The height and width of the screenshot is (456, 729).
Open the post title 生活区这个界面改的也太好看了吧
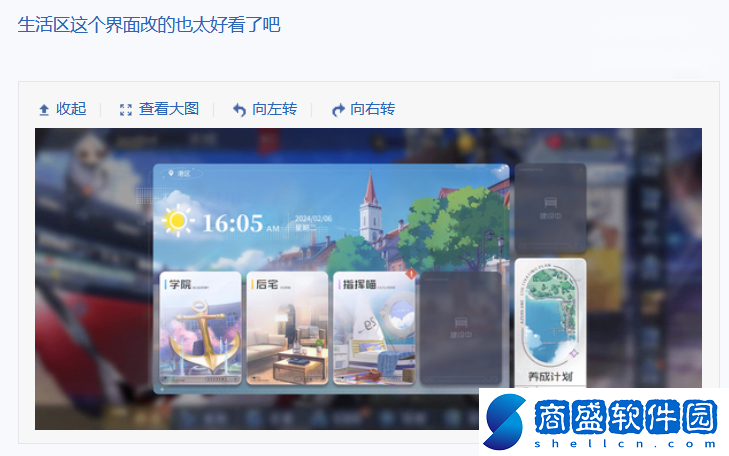(x=149, y=25)
